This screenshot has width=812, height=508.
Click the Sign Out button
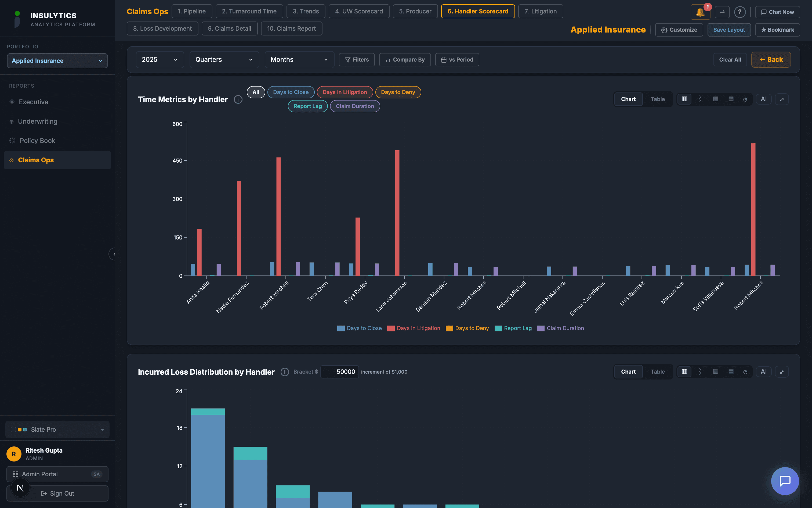point(57,493)
